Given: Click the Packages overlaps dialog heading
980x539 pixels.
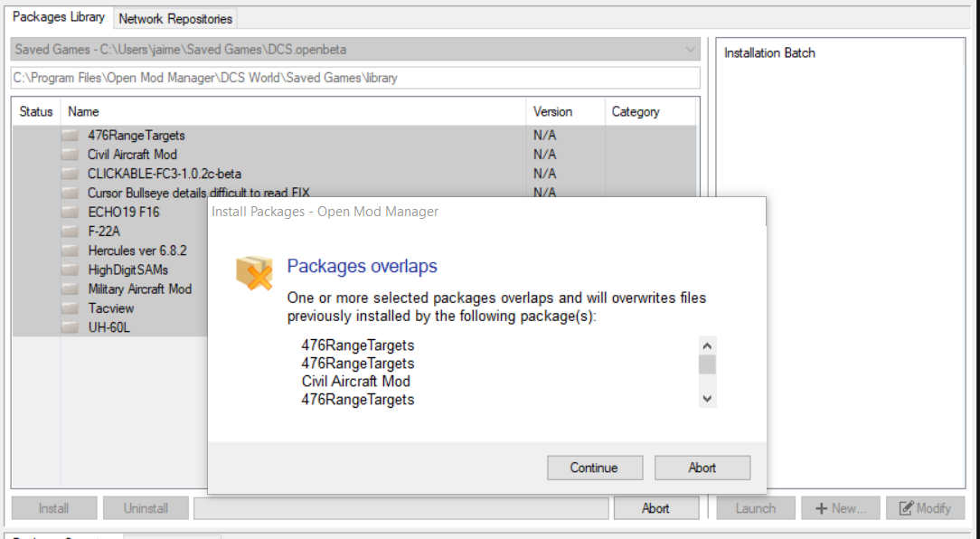Looking at the screenshot, I should [x=362, y=267].
